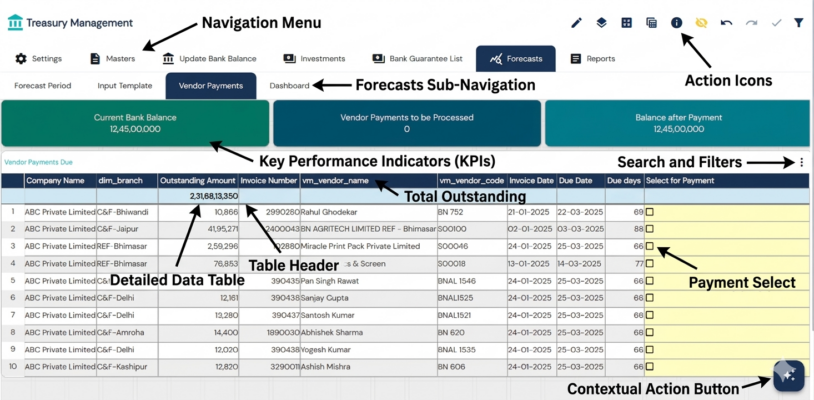
Task: Select the Forecasts tab
Action: tap(515, 59)
